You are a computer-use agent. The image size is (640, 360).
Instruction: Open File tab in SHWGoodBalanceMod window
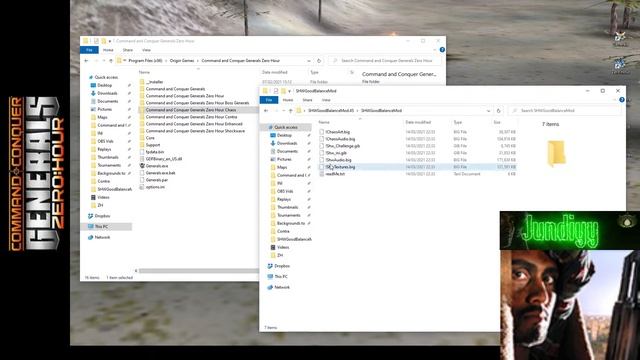(269, 100)
